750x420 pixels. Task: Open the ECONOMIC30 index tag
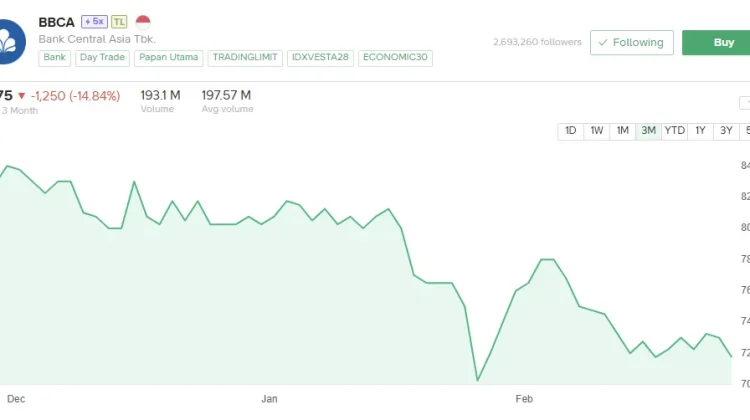395,58
